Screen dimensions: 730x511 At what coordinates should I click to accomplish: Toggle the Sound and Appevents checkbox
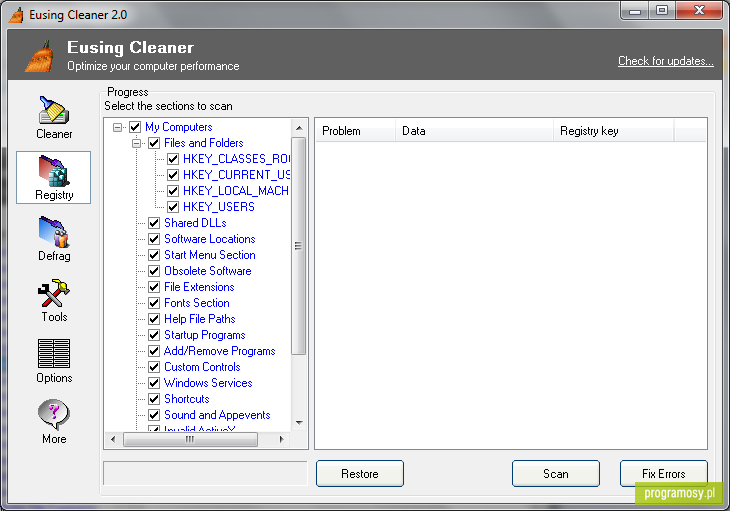point(154,415)
